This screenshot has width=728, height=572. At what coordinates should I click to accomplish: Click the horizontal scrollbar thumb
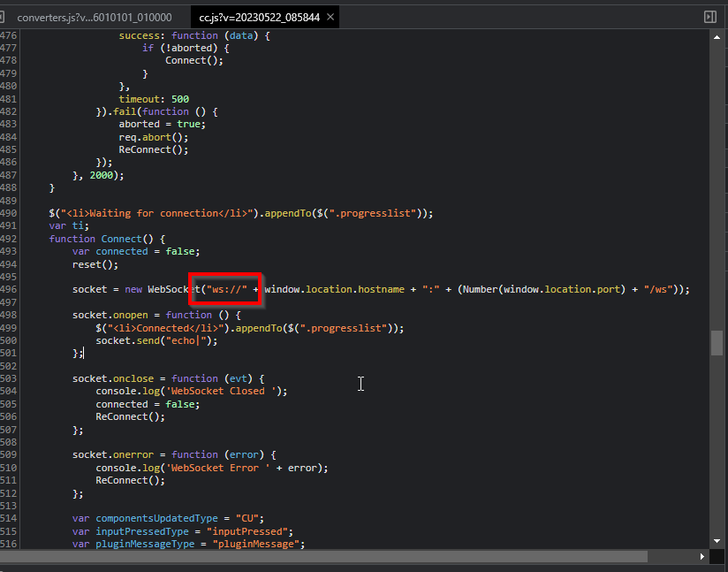click(x=323, y=556)
